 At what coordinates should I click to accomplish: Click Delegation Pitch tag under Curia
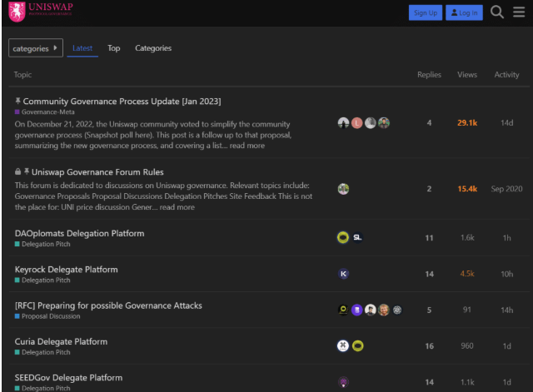42,352
